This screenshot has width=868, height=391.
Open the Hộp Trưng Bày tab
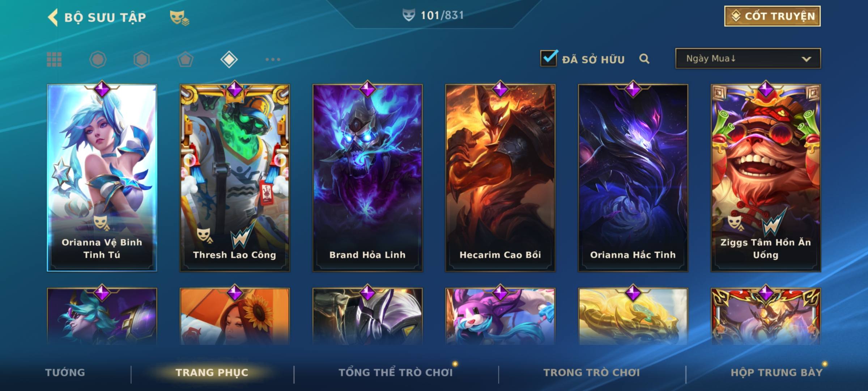point(776,372)
